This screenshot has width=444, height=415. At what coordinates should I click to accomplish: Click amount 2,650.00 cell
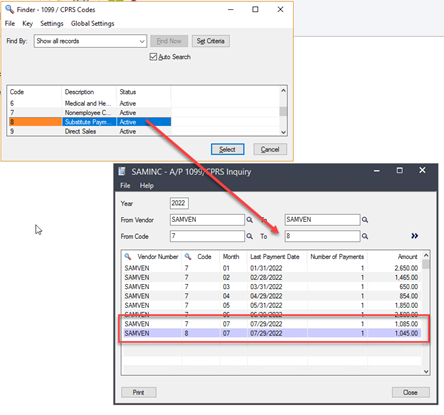pos(406,268)
